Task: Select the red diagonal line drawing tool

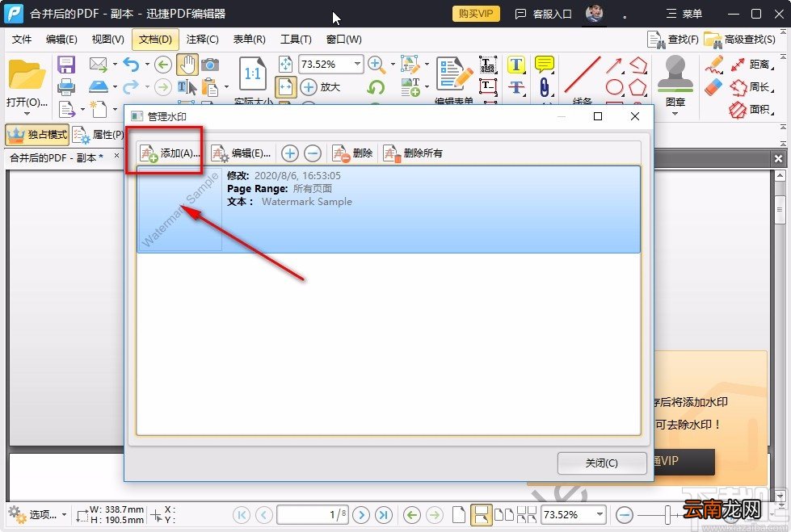Action: tap(583, 74)
